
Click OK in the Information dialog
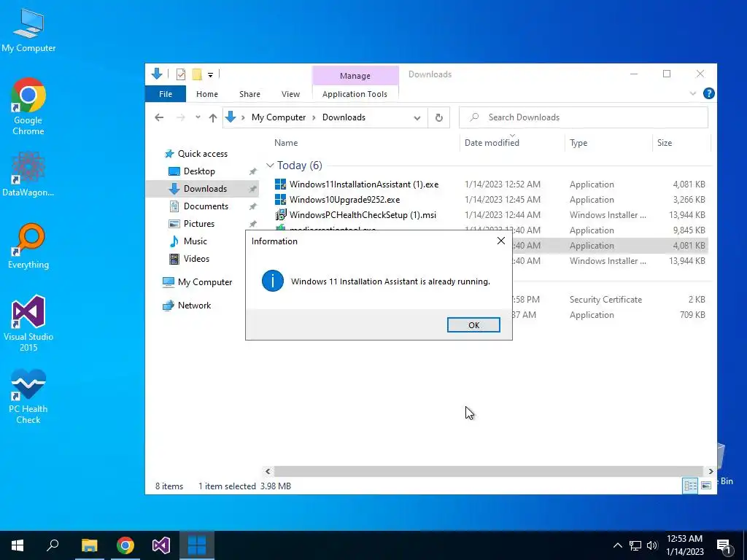pyautogui.click(x=473, y=324)
